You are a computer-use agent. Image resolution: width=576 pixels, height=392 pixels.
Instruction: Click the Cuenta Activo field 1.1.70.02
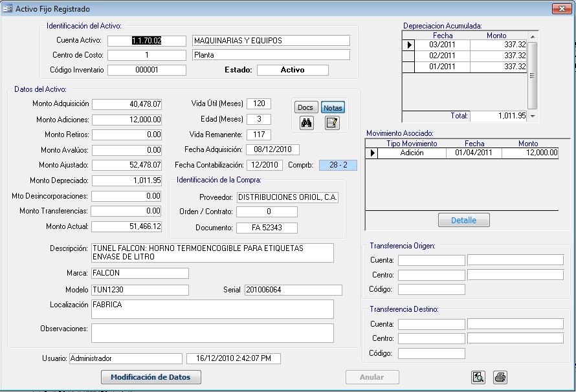(x=147, y=41)
